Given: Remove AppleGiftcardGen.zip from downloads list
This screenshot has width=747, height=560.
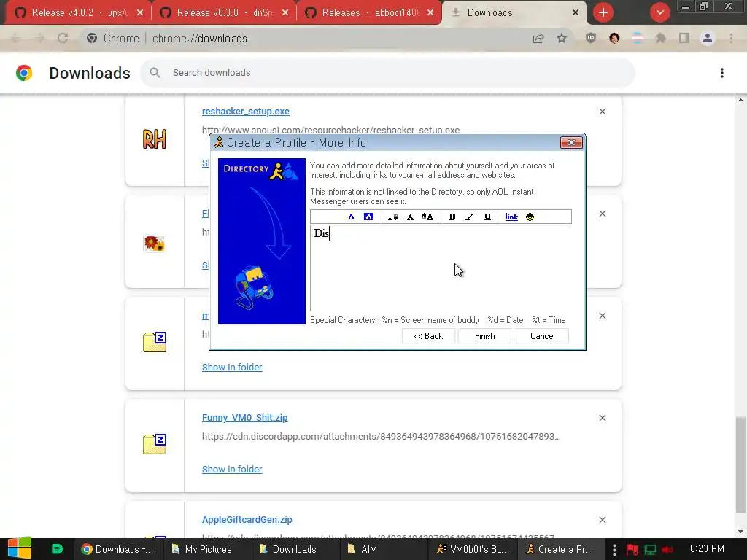Looking at the screenshot, I should click(602, 520).
